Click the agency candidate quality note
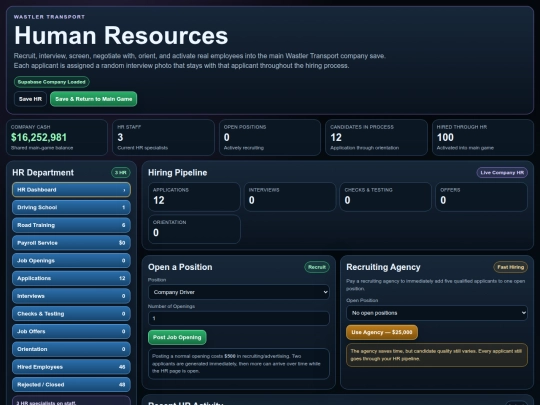This screenshot has width=540, height=405. point(437,355)
